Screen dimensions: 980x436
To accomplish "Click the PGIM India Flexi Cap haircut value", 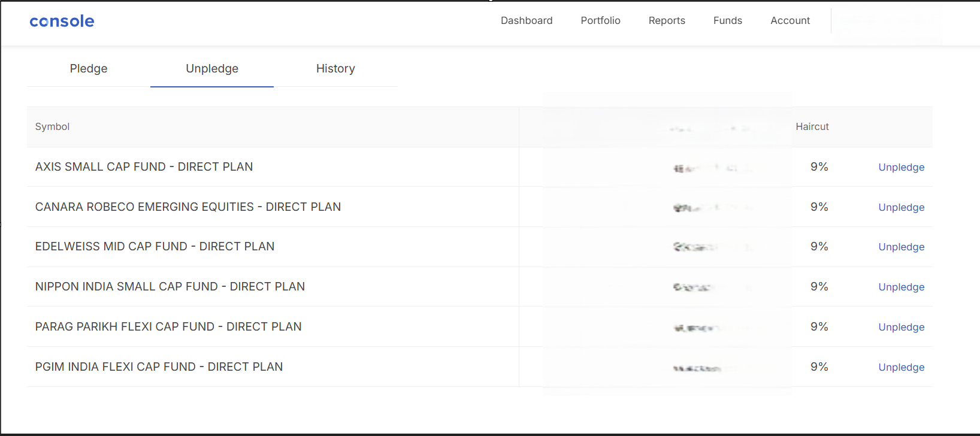I will [x=819, y=367].
